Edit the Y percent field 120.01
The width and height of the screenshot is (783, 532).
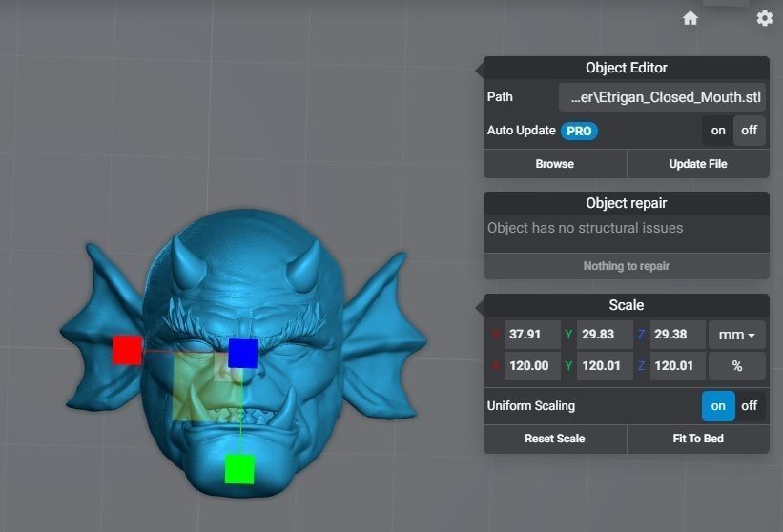(605, 366)
